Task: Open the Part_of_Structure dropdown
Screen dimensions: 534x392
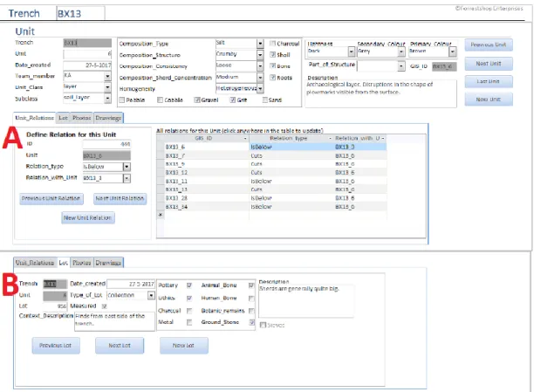Action: 401,65
